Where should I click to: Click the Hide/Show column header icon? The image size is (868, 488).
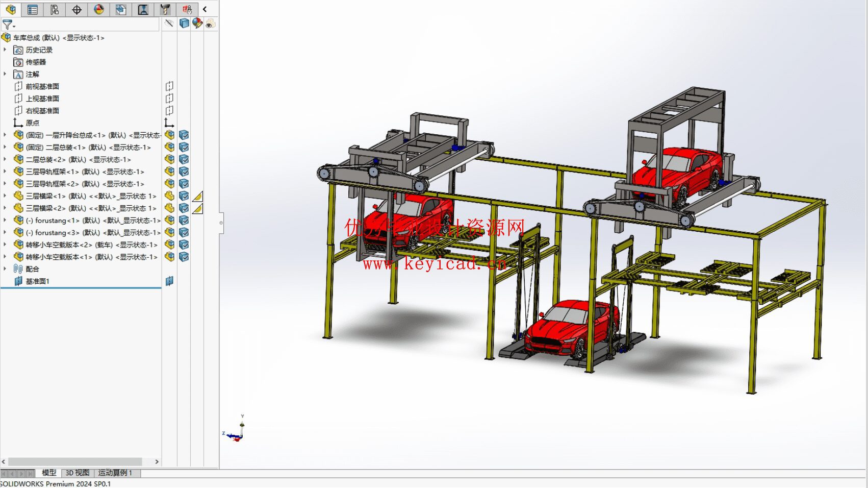point(169,23)
